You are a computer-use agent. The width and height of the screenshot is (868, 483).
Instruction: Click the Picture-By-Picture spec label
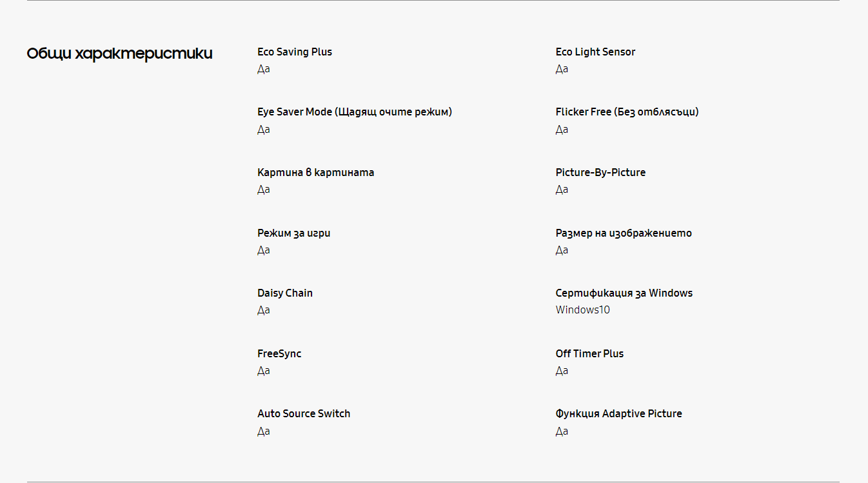pos(600,173)
